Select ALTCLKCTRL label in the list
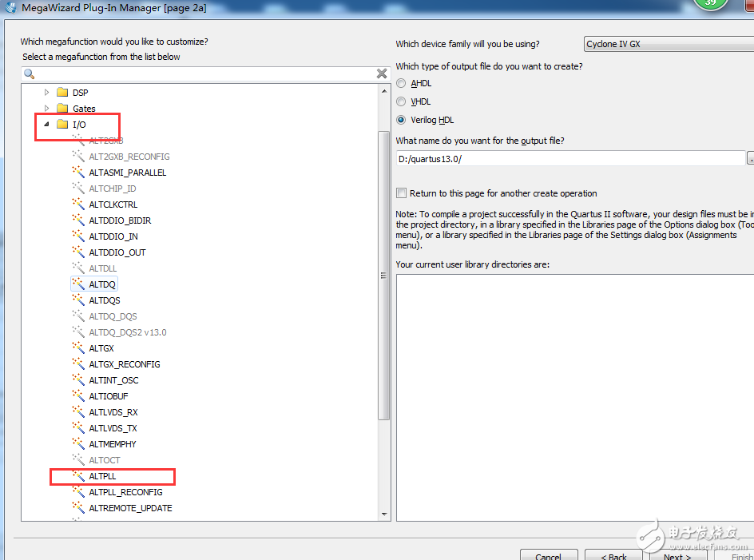This screenshot has height=560, width=754. (113, 205)
